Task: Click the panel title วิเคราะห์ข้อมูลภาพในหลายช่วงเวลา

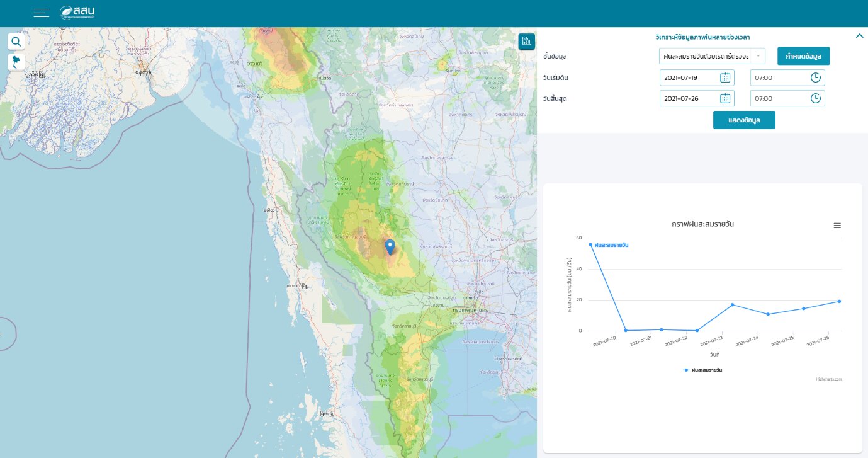Action: (x=702, y=37)
